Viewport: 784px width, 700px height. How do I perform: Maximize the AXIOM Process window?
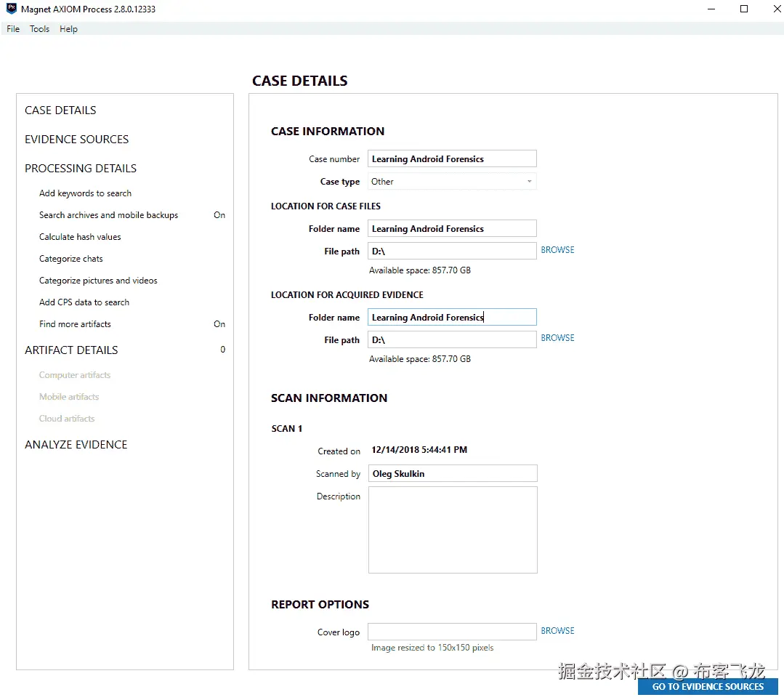[744, 9]
